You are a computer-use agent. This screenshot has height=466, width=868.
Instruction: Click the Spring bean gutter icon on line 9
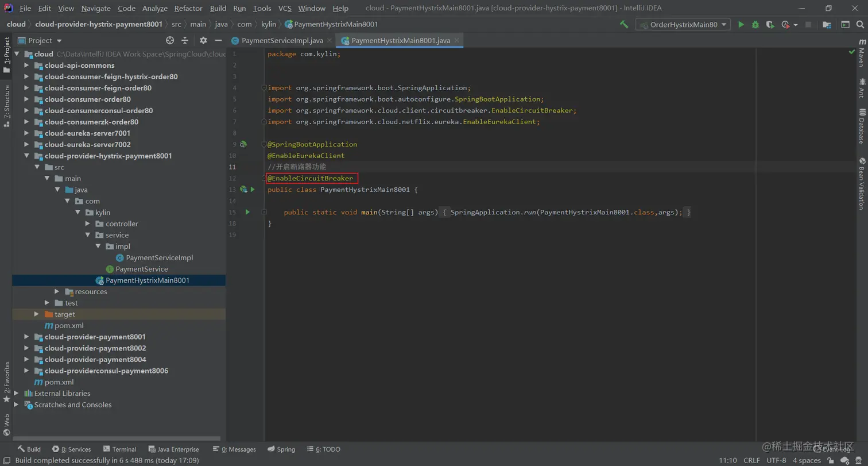coord(243,144)
